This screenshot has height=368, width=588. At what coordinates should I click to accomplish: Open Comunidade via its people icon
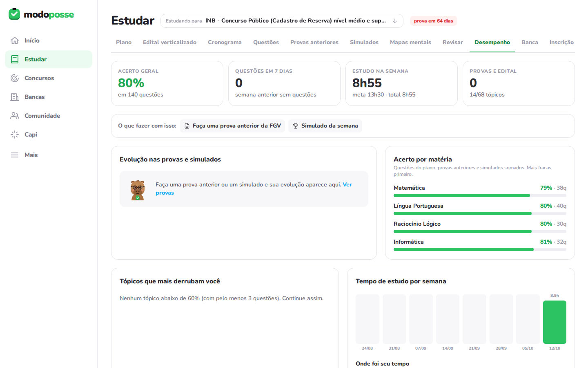point(15,116)
